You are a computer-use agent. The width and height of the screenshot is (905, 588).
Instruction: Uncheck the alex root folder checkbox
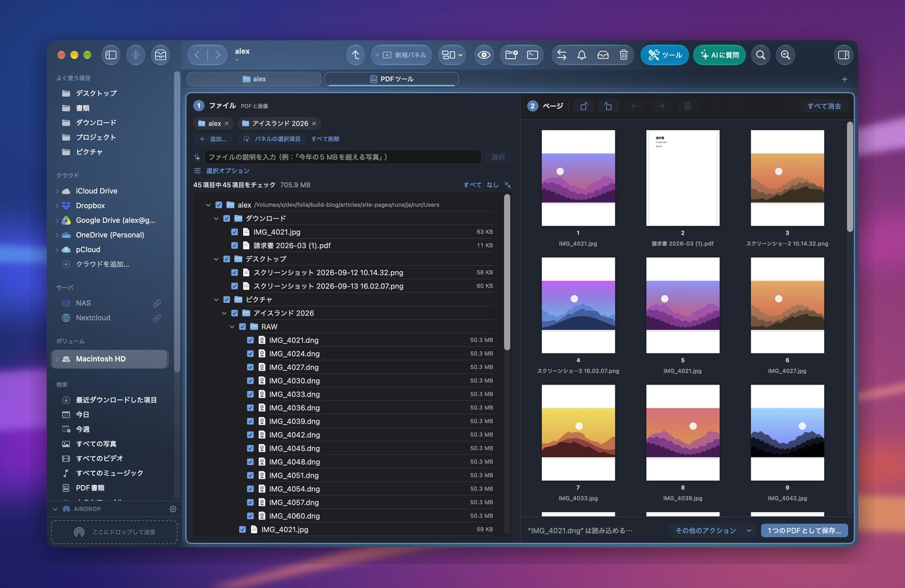[x=219, y=205]
